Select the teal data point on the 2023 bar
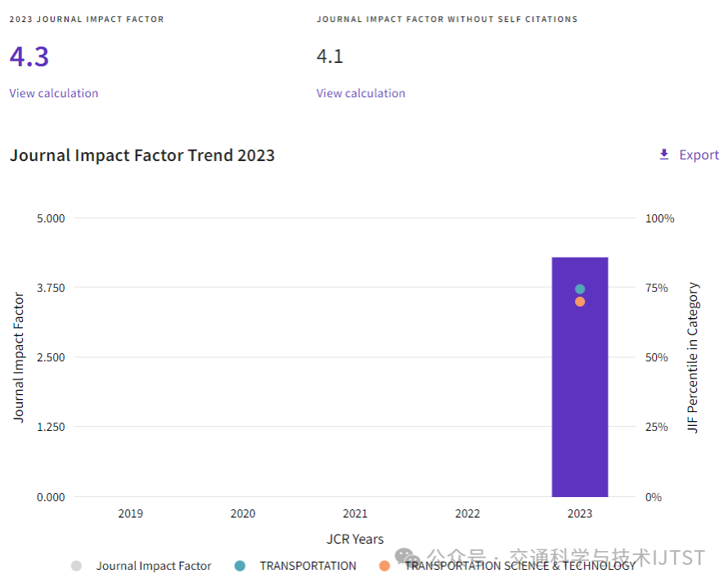 580,289
